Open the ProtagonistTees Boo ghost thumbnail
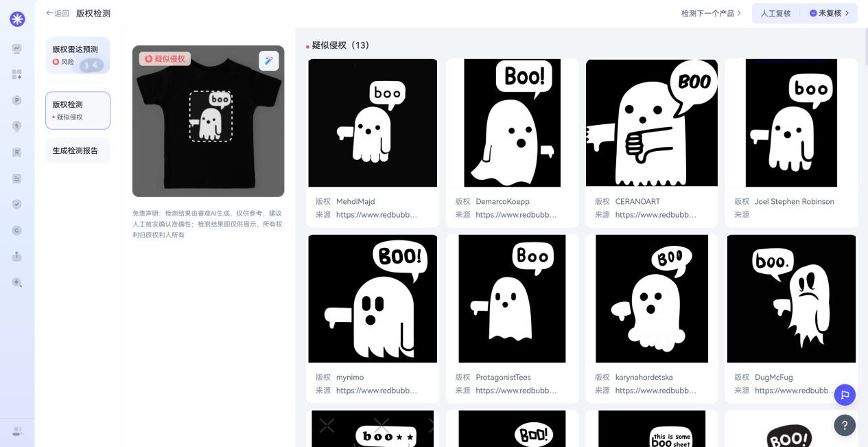The width and height of the screenshot is (868, 447). coord(512,299)
